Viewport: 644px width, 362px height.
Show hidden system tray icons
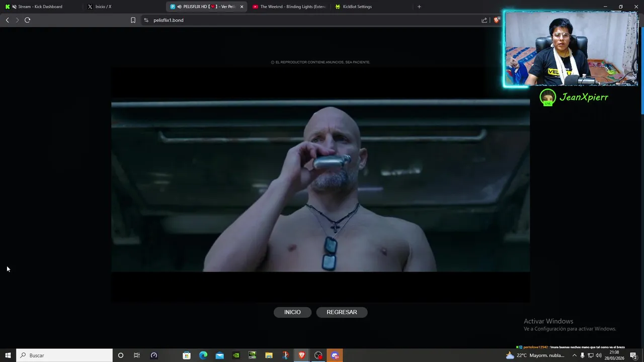click(x=575, y=355)
